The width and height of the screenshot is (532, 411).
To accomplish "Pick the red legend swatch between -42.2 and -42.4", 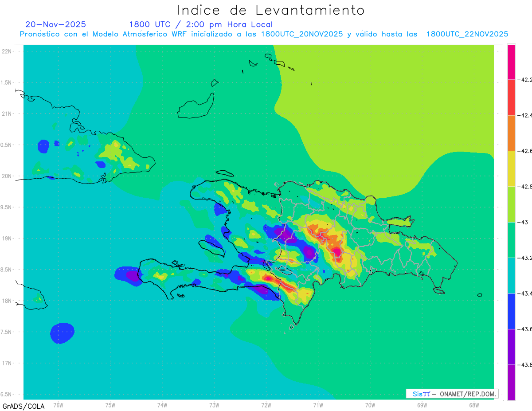I will (511, 98).
